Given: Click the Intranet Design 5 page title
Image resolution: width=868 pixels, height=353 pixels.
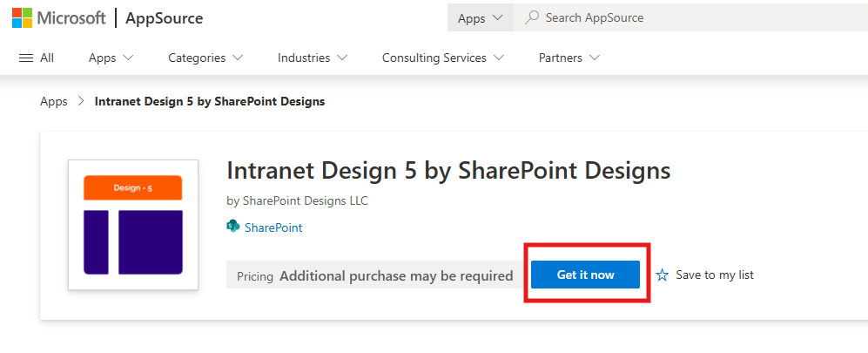Looking at the screenshot, I should [x=448, y=171].
